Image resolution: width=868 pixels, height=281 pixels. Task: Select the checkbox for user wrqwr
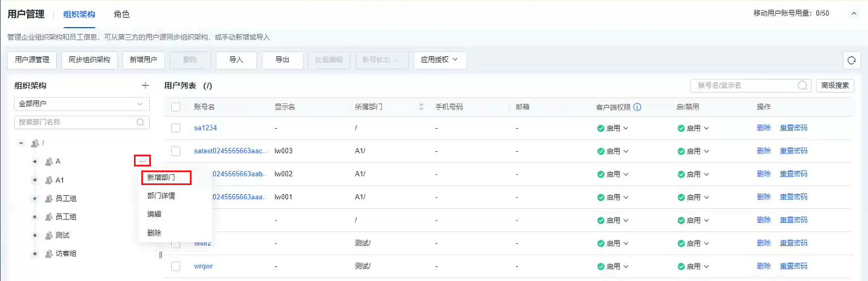(176, 266)
